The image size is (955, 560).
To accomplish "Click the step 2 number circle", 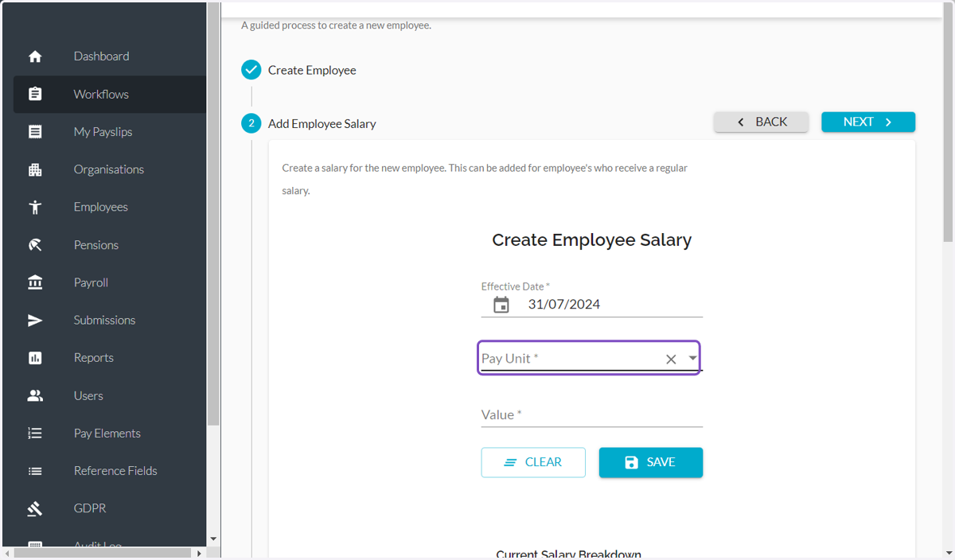I will pyautogui.click(x=251, y=123).
